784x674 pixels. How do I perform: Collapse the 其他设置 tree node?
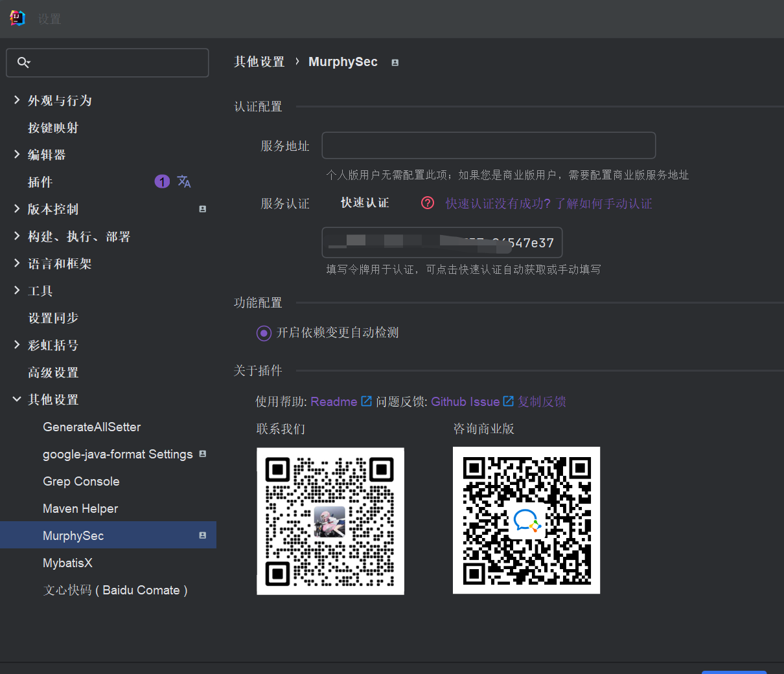[17, 399]
